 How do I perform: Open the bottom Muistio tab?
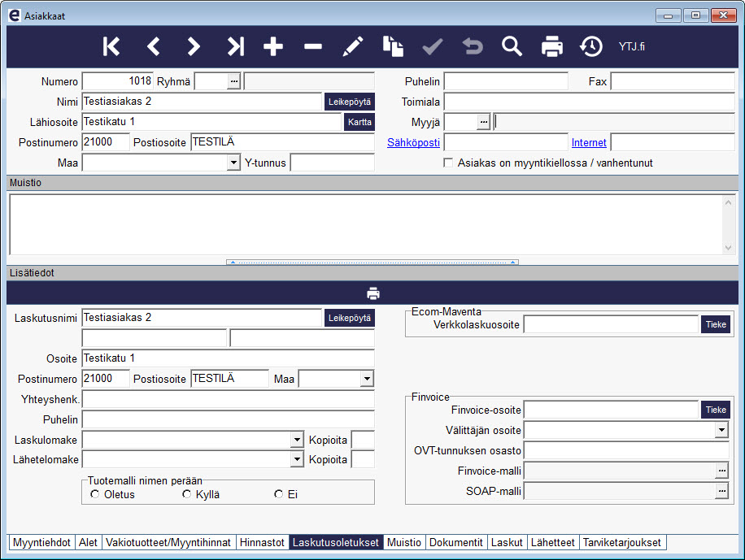click(404, 542)
